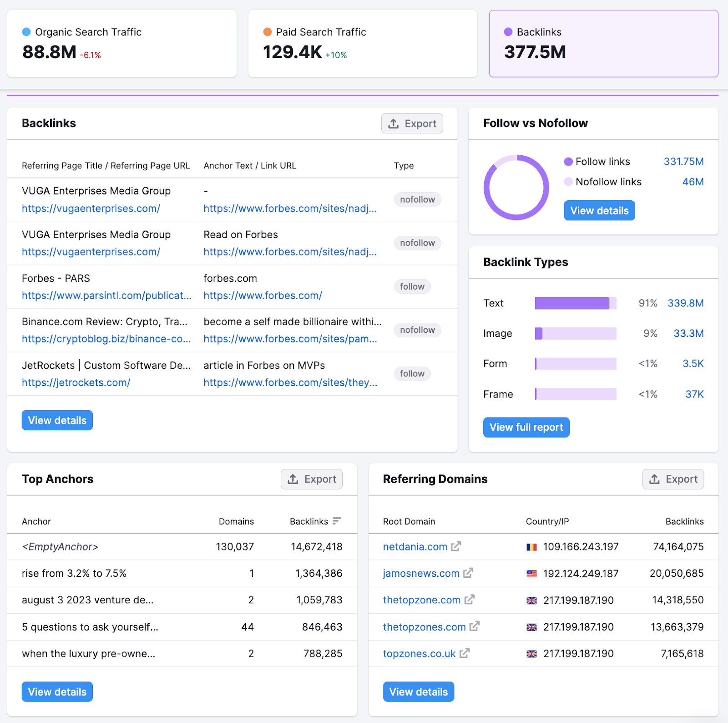Click the Export icon in Referring Domains
728x723 pixels.
(x=654, y=479)
